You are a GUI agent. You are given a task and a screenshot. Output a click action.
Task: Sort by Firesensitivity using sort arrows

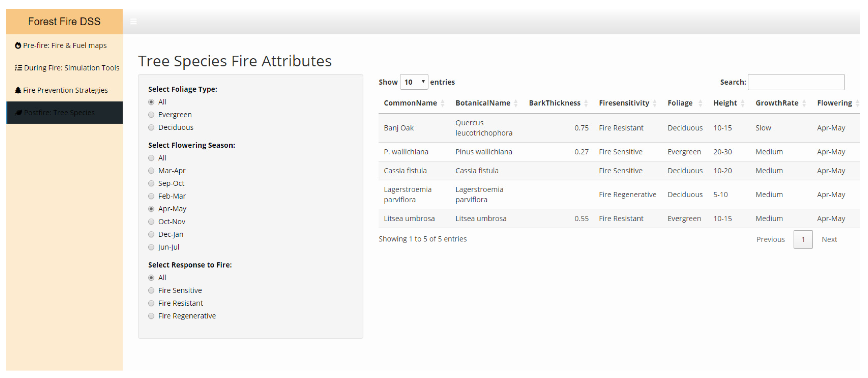pyautogui.click(x=654, y=103)
